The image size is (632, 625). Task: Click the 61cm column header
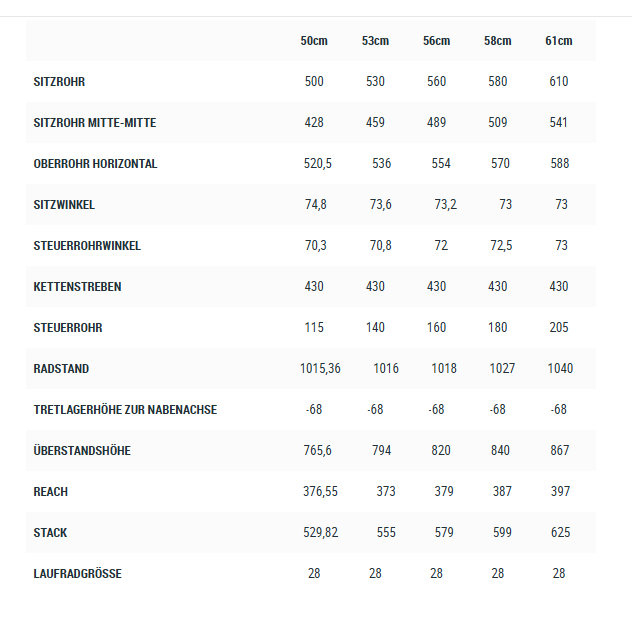(x=558, y=41)
